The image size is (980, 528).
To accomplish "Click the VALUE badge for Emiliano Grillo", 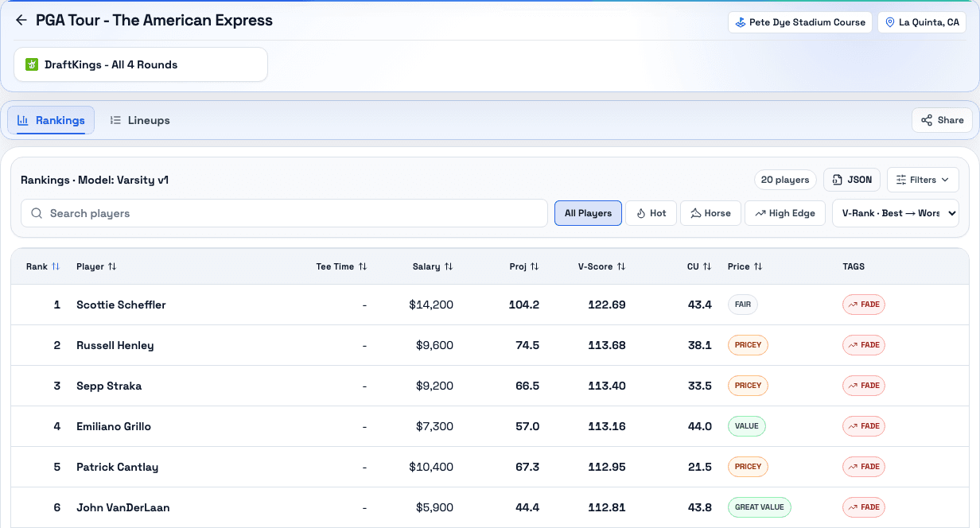I will (x=747, y=426).
